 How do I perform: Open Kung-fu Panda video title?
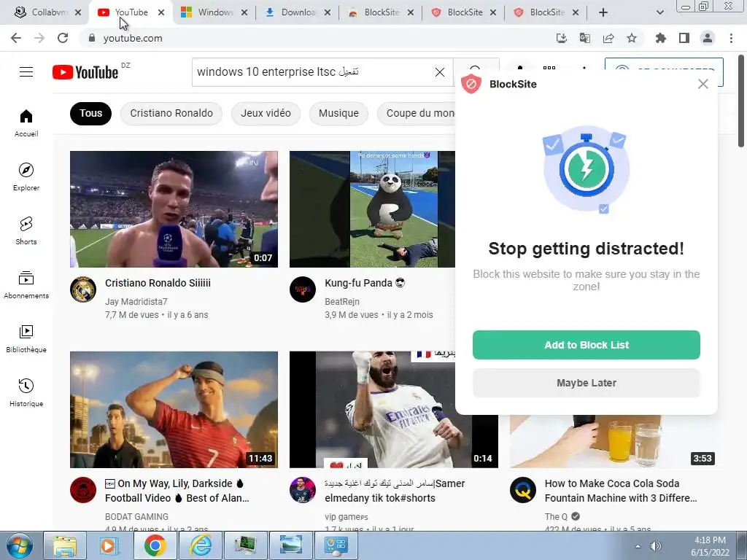365,283
